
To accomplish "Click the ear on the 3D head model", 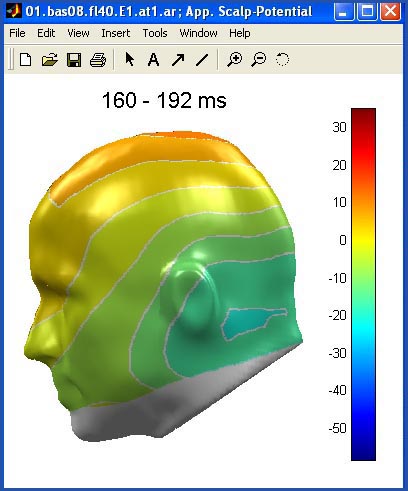I will point(189,295).
